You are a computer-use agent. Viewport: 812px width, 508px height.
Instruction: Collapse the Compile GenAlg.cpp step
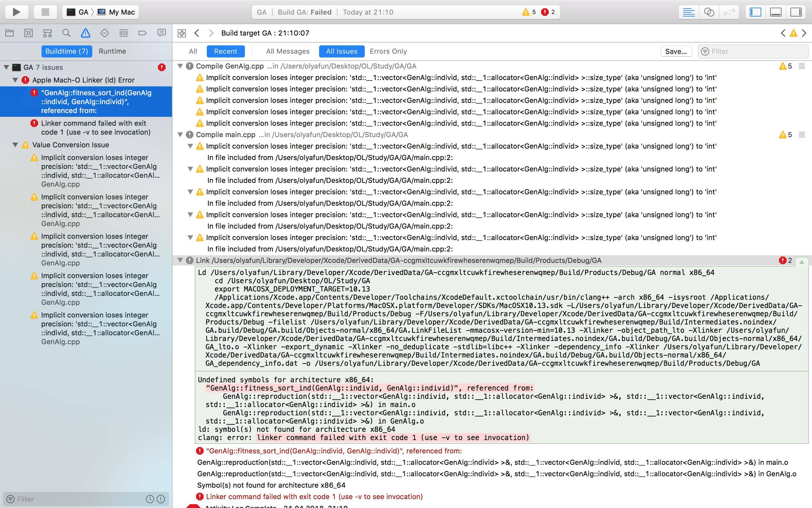pyautogui.click(x=180, y=66)
